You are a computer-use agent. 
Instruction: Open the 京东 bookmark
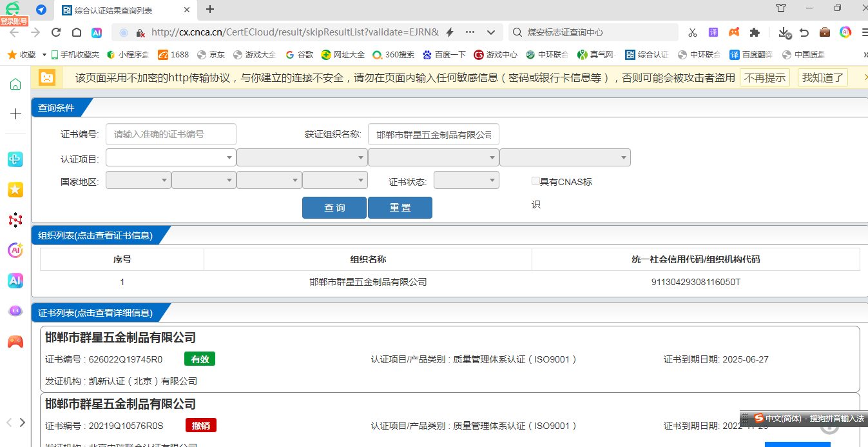211,55
